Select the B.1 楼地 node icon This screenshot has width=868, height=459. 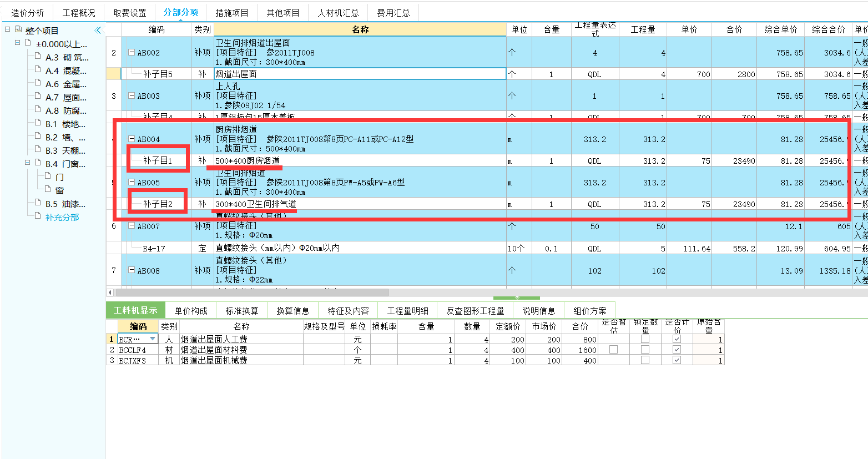pos(38,123)
